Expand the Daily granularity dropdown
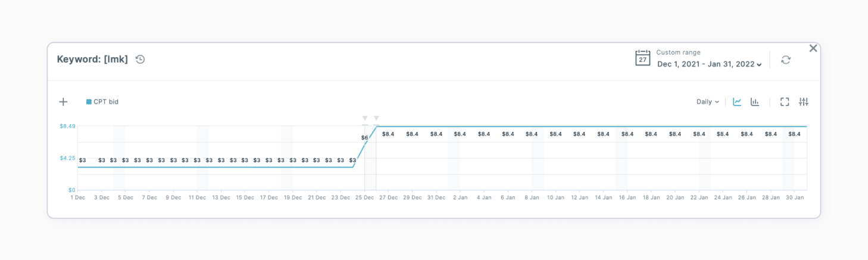The width and height of the screenshot is (868, 260). (x=707, y=102)
